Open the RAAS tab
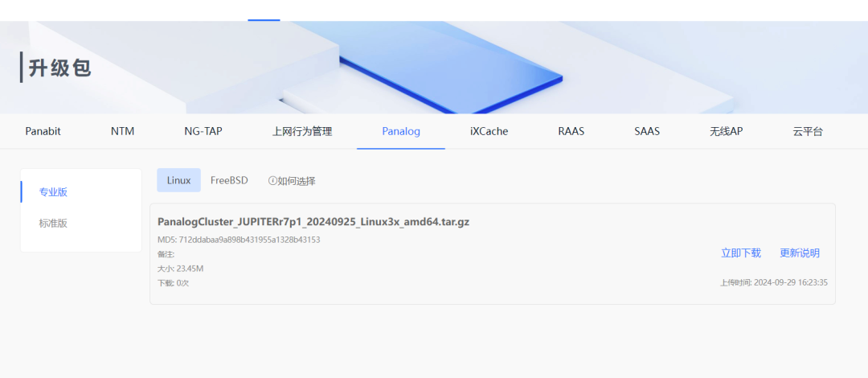Image resolution: width=868 pixels, height=378 pixels. point(571,131)
